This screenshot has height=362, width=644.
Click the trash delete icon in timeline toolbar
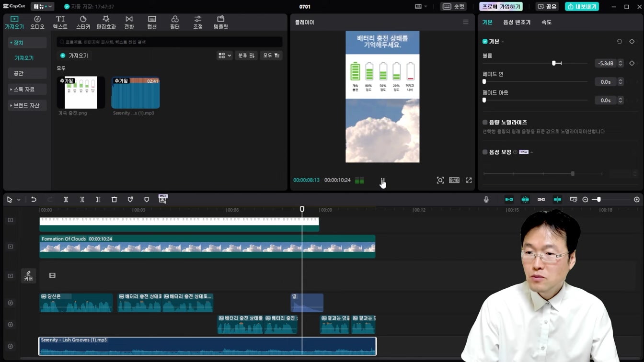(114, 199)
